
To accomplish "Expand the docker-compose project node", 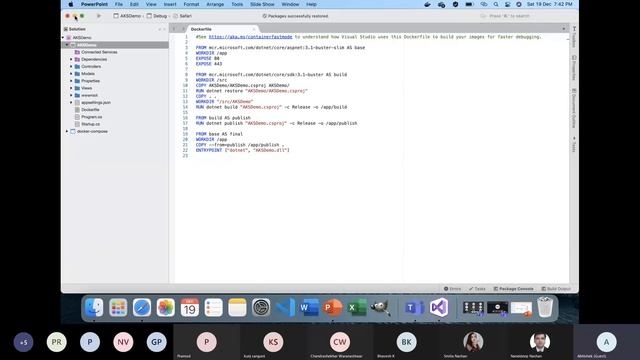I will tap(67, 131).
